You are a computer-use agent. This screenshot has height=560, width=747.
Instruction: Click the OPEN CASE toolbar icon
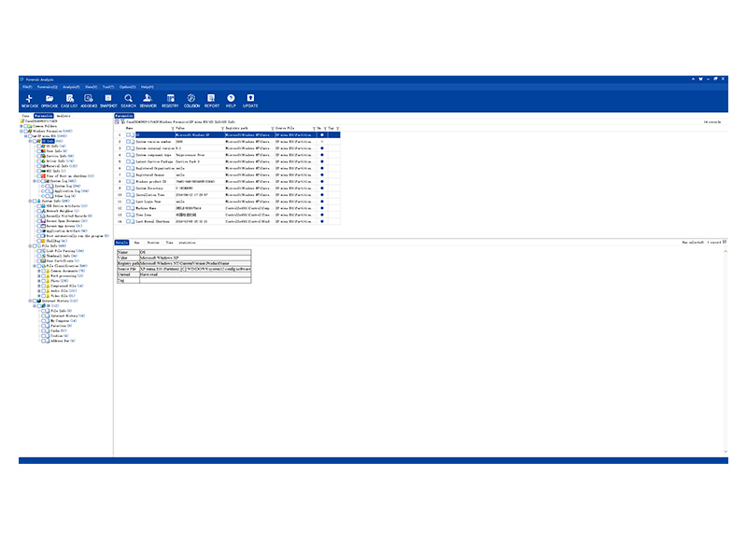pyautogui.click(x=49, y=101)
